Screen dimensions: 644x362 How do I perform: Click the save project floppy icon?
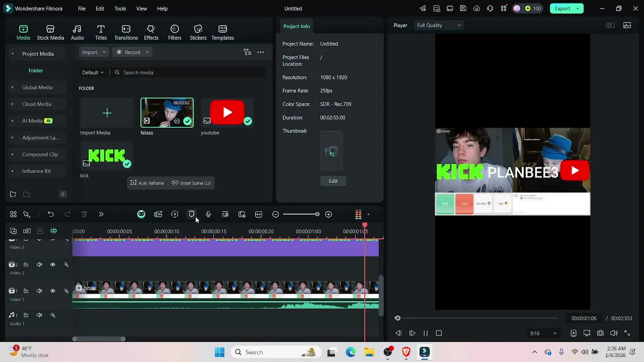(x=463, y=9)
